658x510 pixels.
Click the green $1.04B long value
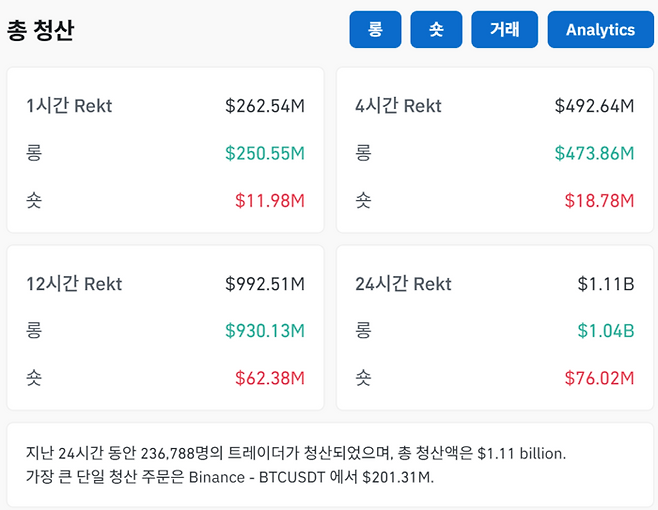click(606, 331)
